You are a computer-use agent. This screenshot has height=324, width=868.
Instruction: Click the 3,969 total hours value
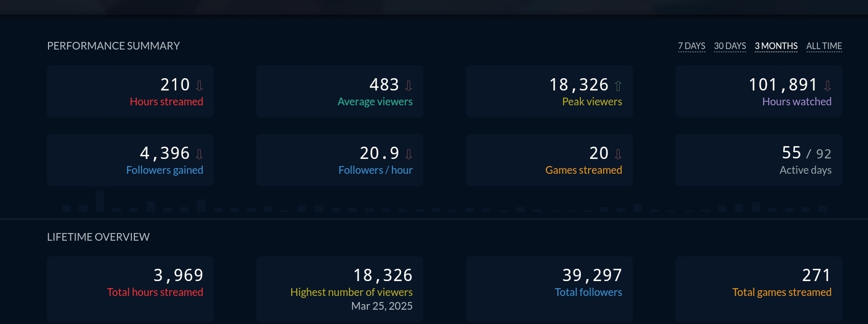178,275
